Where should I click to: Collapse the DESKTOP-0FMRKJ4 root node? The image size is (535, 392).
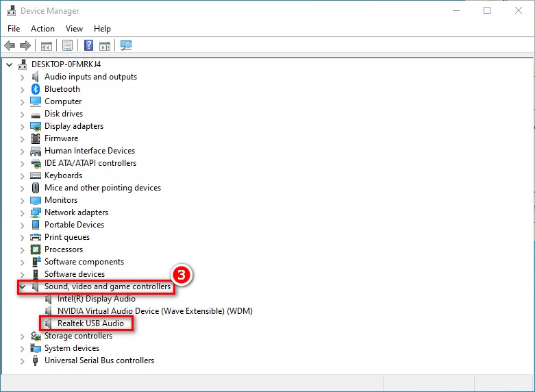(x=10, y=64)
